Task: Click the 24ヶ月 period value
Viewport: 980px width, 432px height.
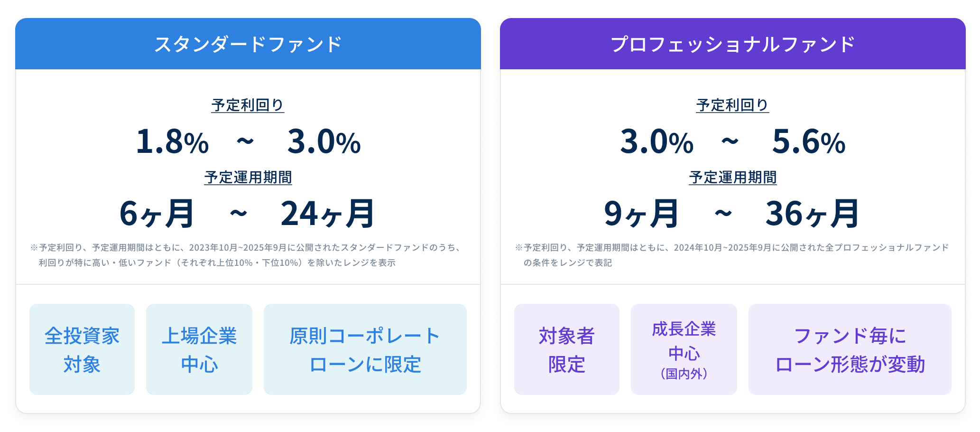Action: coord(328,214)
